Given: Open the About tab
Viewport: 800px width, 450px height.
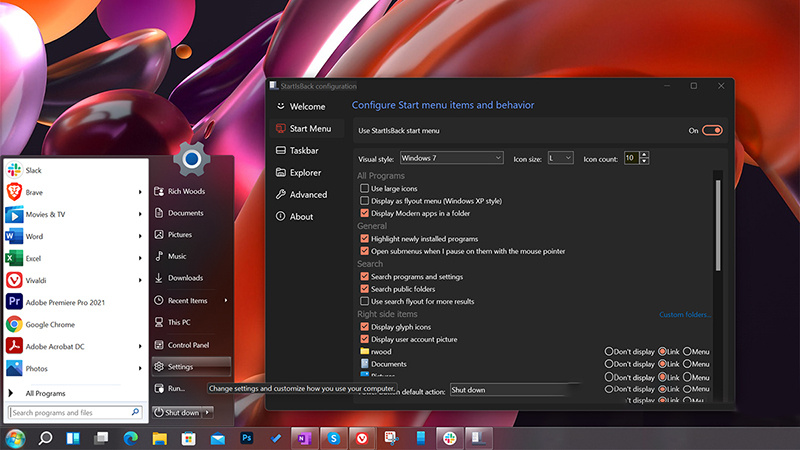Looking at the screenshot, I should pyautogui.click(x=307, y=216).
